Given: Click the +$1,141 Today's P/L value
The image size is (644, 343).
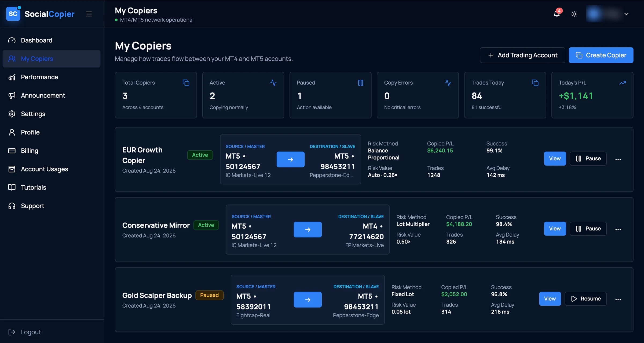Looking at the screenshot, I should click(x=576, y=96).
